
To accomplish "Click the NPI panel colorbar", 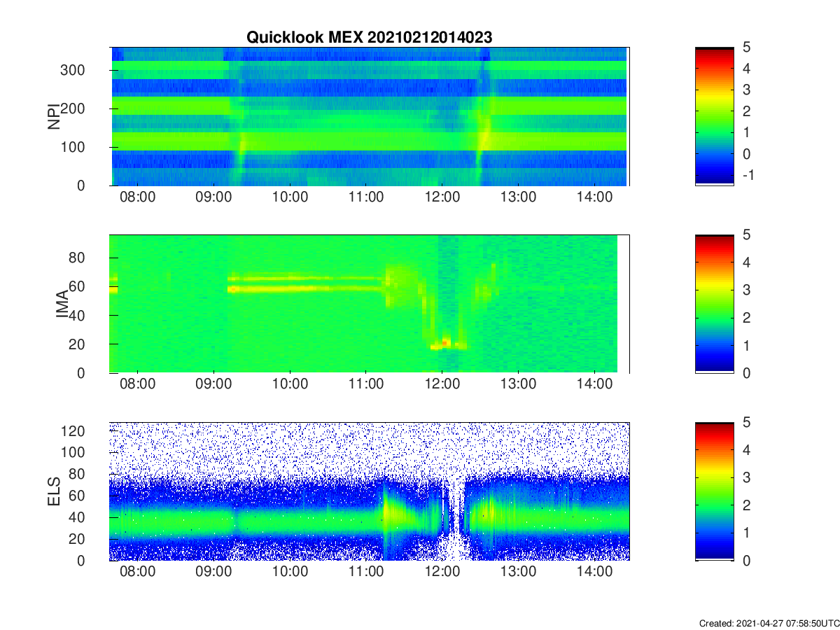I will [x=715, y=116].
